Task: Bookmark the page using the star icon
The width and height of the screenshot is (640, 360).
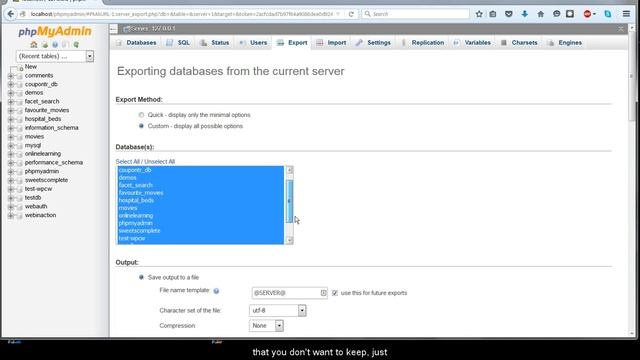Action: coord(479,14)
